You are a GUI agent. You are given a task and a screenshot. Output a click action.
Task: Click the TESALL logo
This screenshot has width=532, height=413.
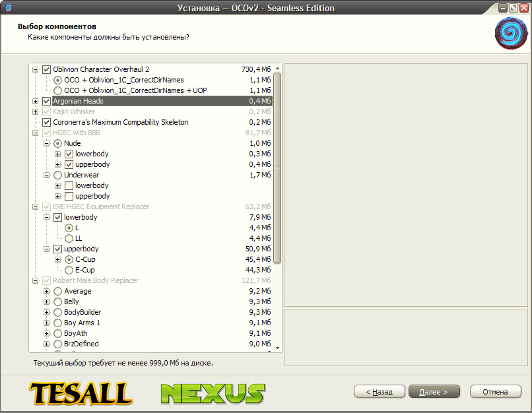tap(81, 393)
